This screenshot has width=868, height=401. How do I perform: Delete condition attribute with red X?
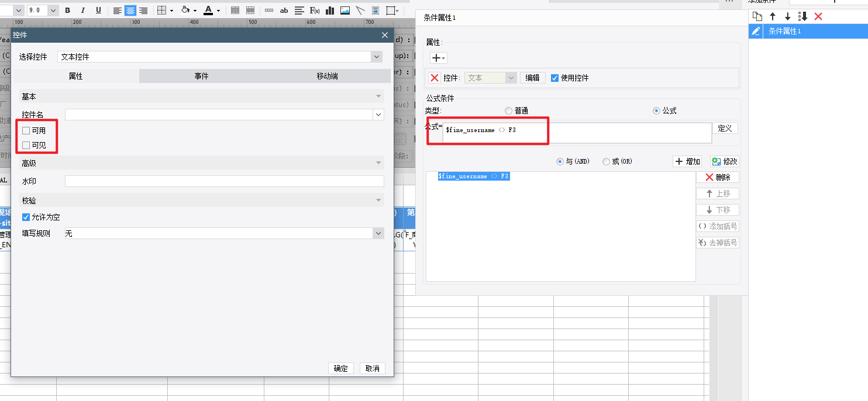click(x=818, y=16)
